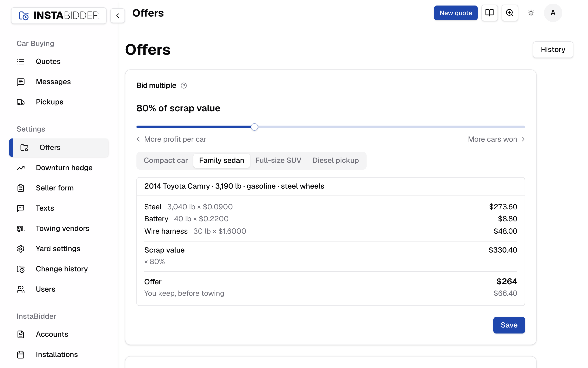Click the Texts chat bubble icon
Image resolution: width=588 pixels, height=368 pixels.
click(x=21, y=208)
